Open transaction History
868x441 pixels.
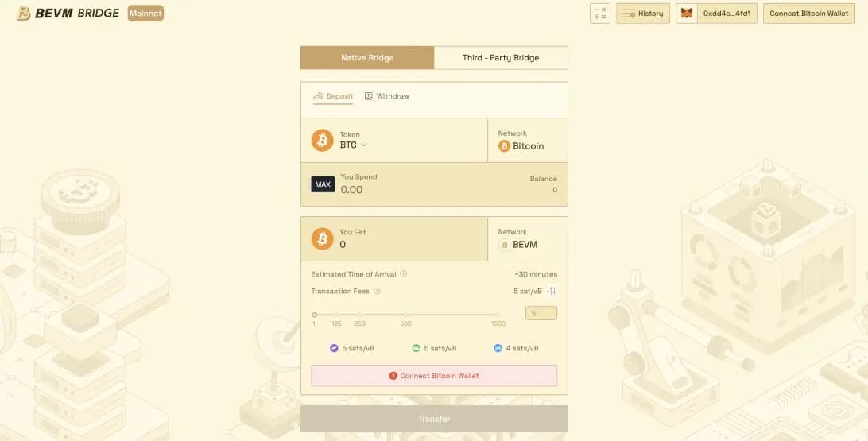point(643,14)
